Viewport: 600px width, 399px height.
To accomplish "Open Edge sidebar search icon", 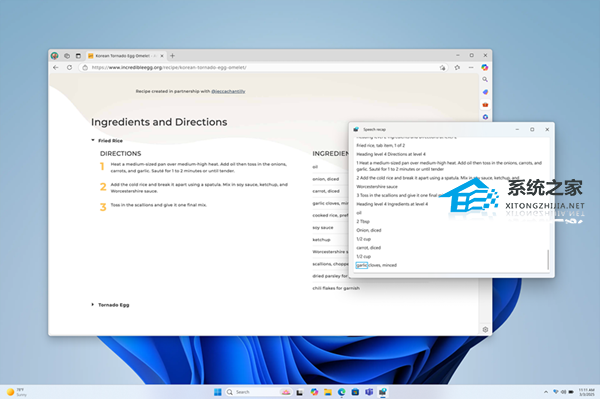I will click(485, 80).
